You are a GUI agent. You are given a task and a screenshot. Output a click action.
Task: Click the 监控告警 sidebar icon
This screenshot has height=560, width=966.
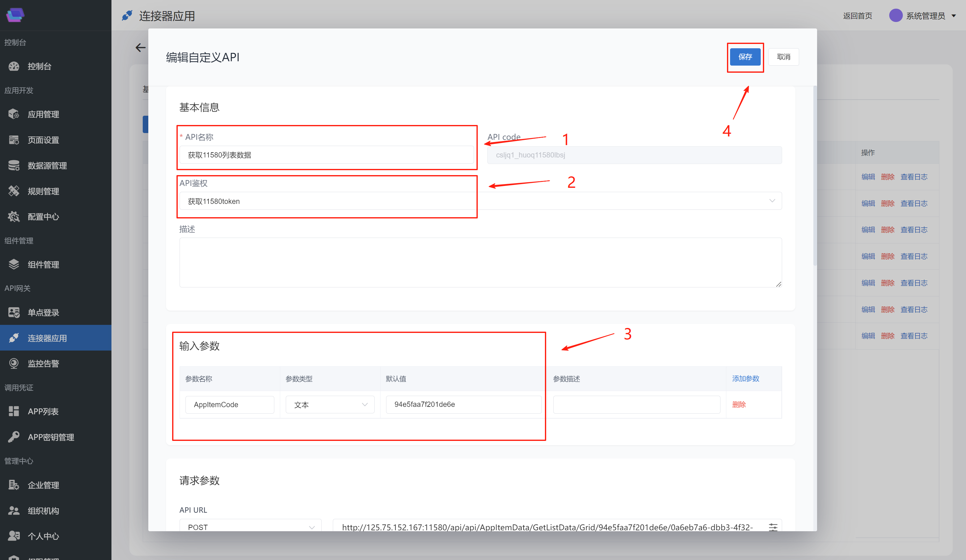coord(14,364)
